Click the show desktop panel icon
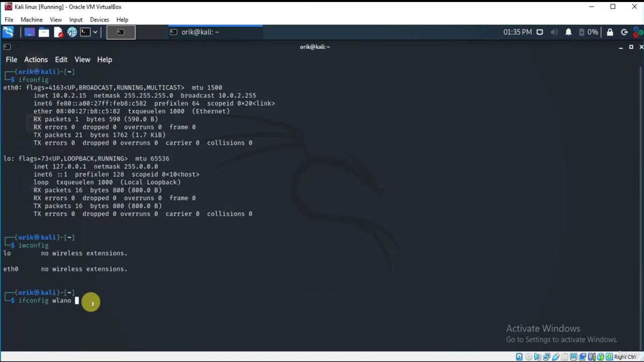The height and width of the screenshot is (362, 644). tap(29, 32)
